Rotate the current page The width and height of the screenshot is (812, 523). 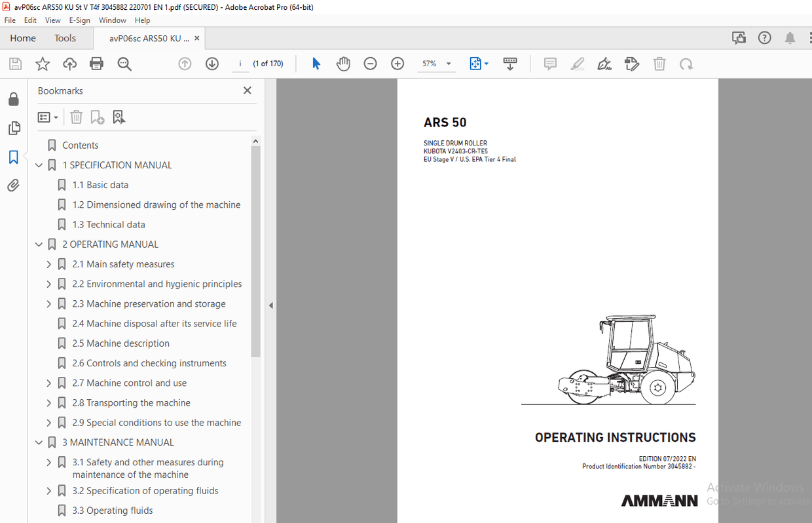click(x=685, y=64)
